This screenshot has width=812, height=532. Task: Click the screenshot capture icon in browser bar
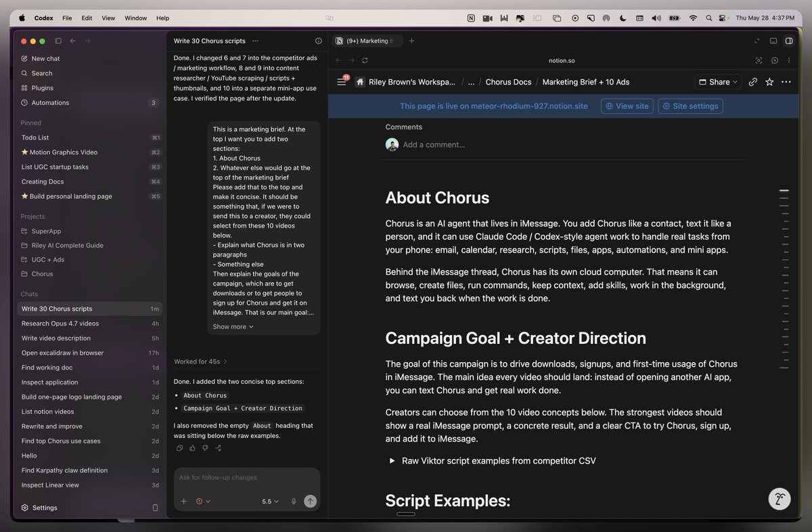[x=759, y=60]
